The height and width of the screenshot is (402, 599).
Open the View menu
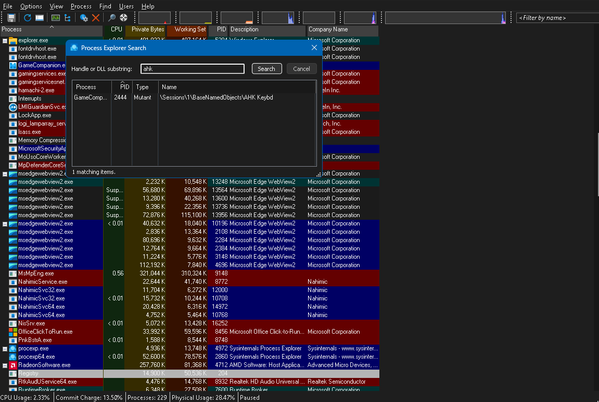(56, 6)
